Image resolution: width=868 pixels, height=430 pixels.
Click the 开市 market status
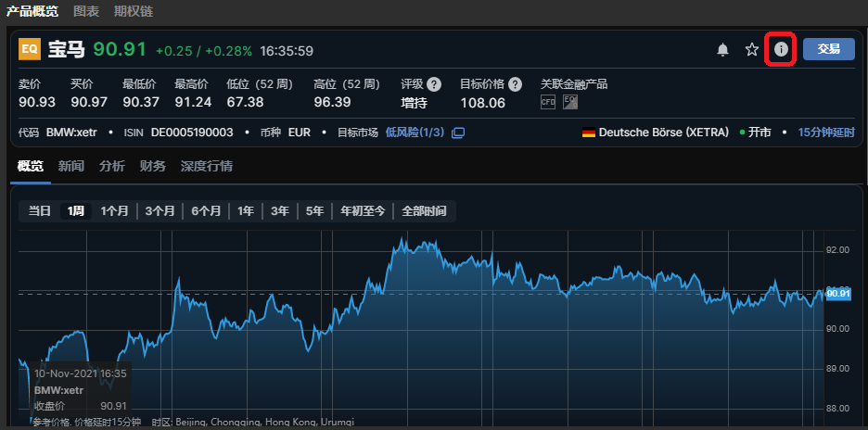click(x=759, y=133)
